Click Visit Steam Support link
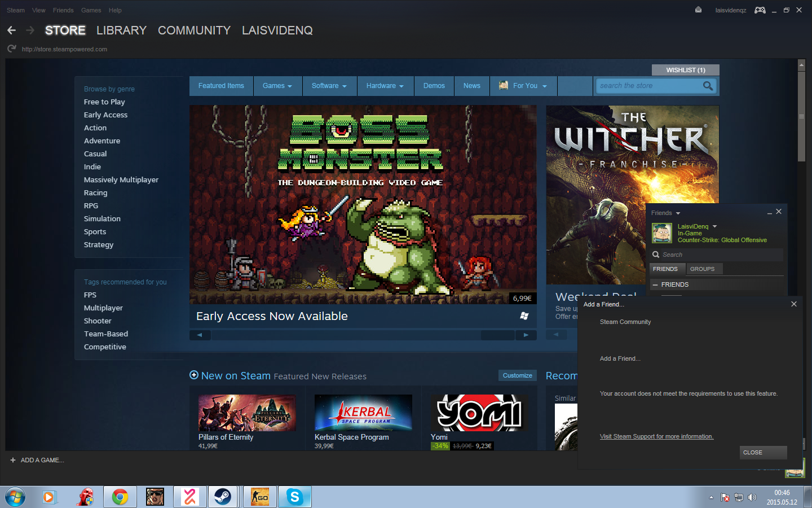Viewport: 812px width, 508px height. click(656, 436)
